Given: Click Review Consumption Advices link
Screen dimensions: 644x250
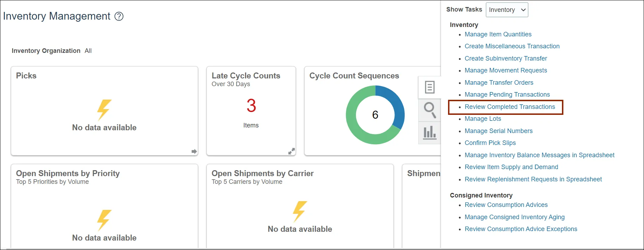Looking at the screenshot, I should click(x=506, y=205).
